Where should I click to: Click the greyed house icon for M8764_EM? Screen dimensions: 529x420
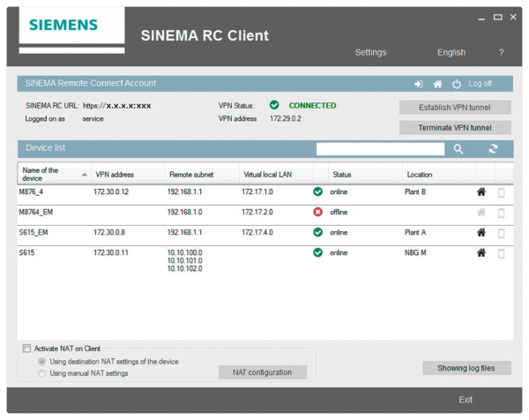[x=481, y=212]
